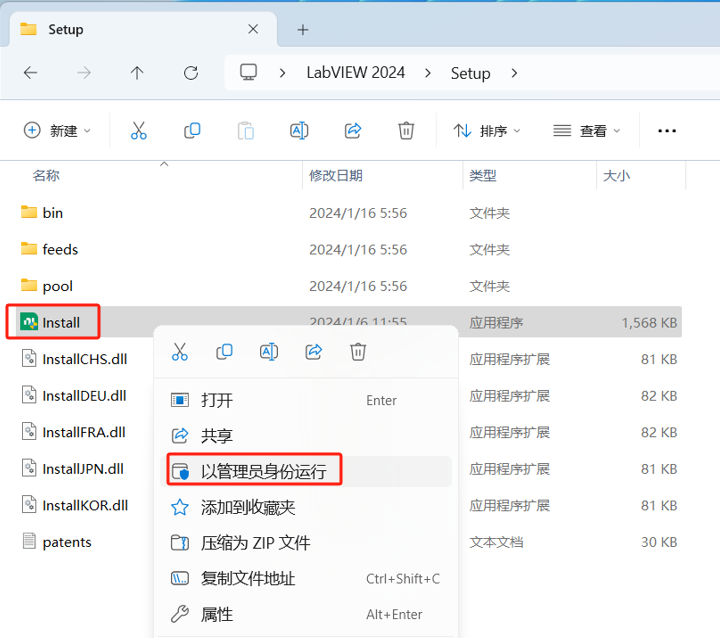Viewport: 720px width, 638px height.
Task: Click the Share icon in the toolbar
Action: (x=353, y=131)
